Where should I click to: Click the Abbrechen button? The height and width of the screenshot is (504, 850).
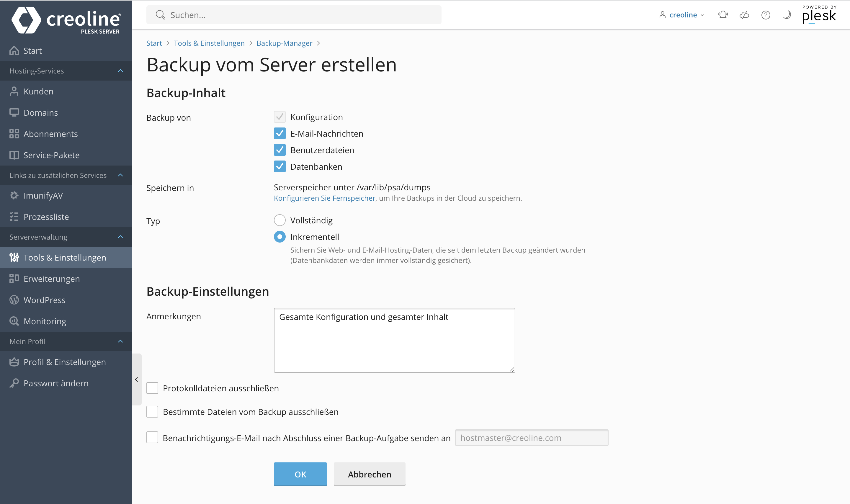click(x=370, y=474)
